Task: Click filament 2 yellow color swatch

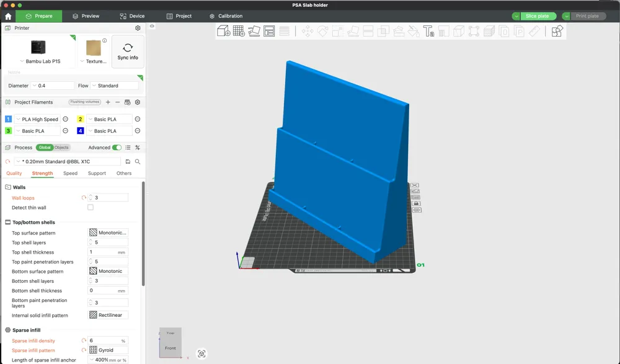Action: pos(80,119)
